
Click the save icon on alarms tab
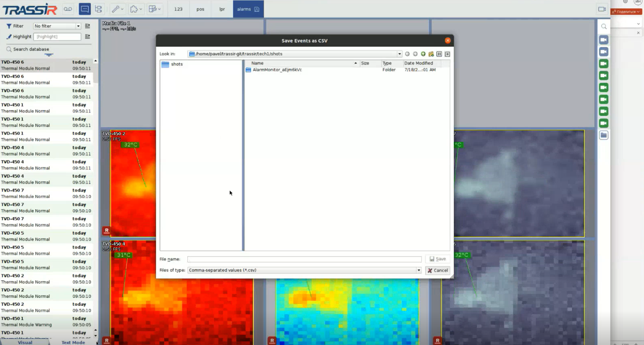pos(257,9)
